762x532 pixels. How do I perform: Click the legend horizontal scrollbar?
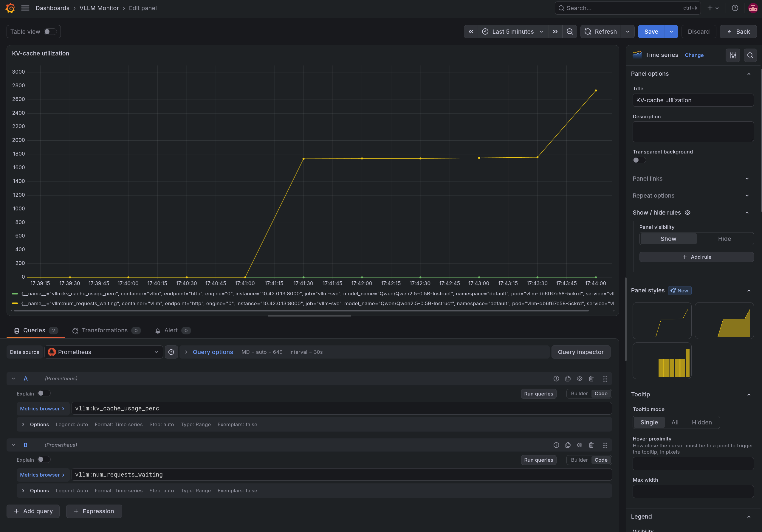pos(301,311)
